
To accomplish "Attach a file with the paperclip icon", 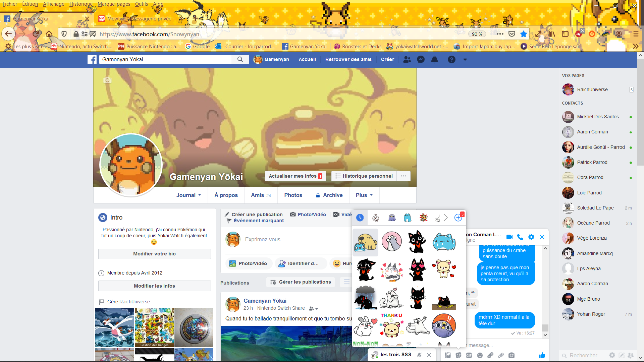I will [x=501, y=355].
